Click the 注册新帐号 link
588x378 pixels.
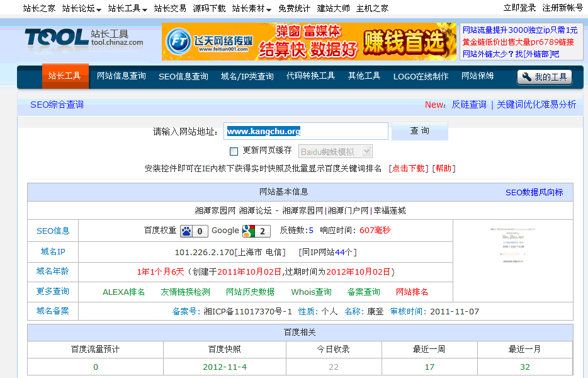tap(562, 8)
